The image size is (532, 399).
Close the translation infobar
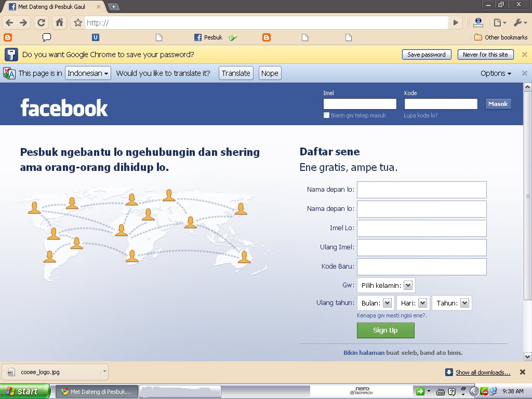coord(524,73)
